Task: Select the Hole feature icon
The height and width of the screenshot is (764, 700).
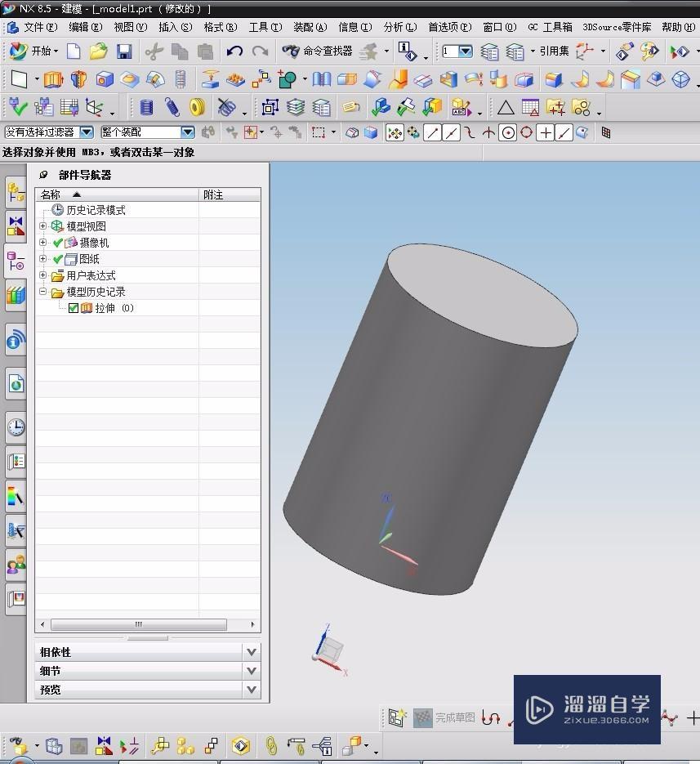Action: [x=130, y=79]
